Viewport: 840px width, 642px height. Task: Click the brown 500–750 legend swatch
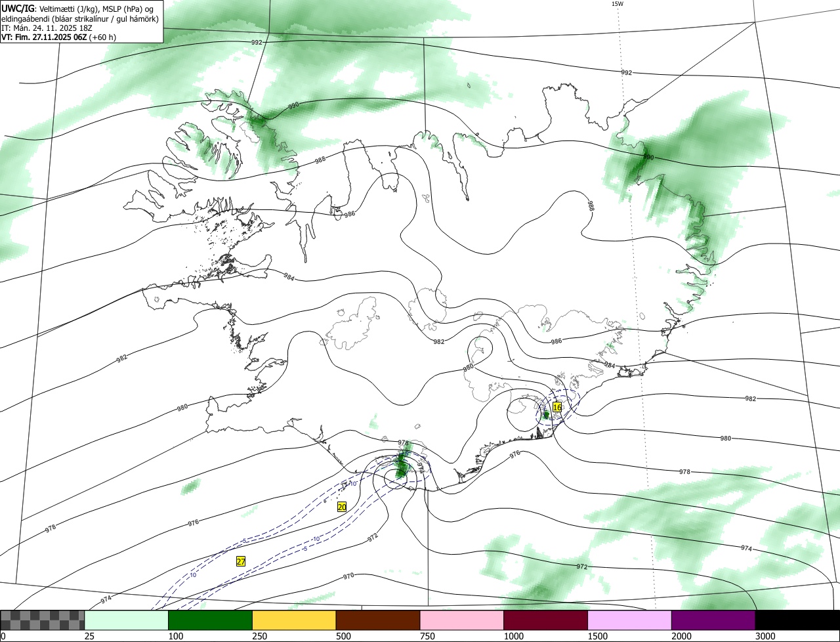(x=378, y=620)
